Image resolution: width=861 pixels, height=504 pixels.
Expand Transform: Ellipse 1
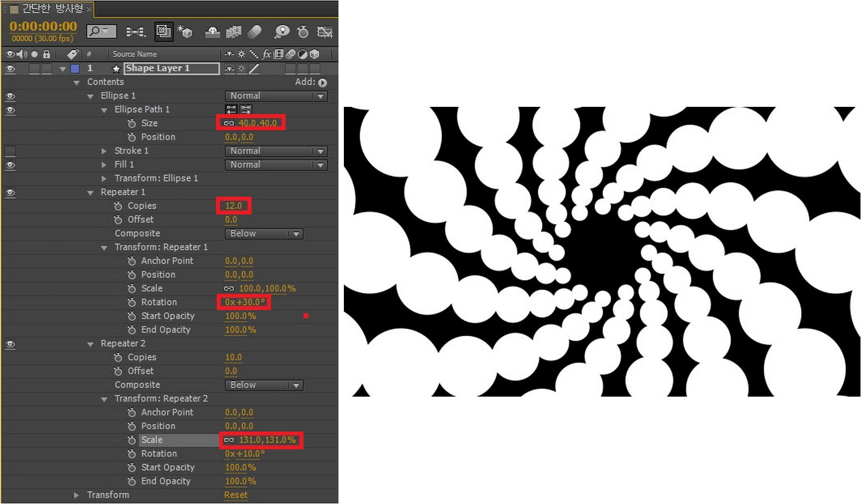[104, 179]
